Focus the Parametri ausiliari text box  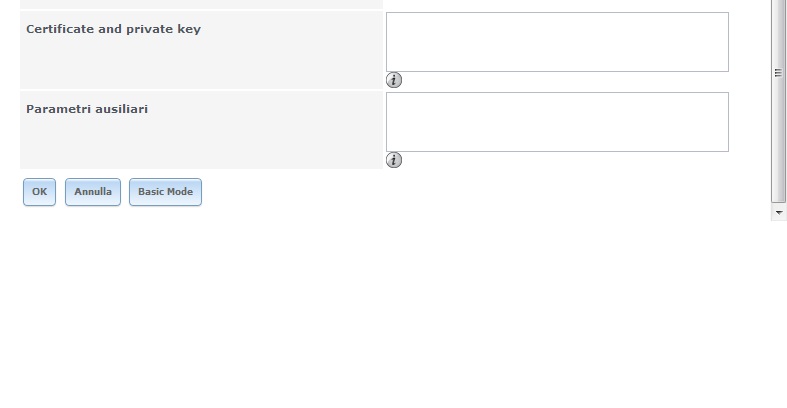tap(557, 122)
